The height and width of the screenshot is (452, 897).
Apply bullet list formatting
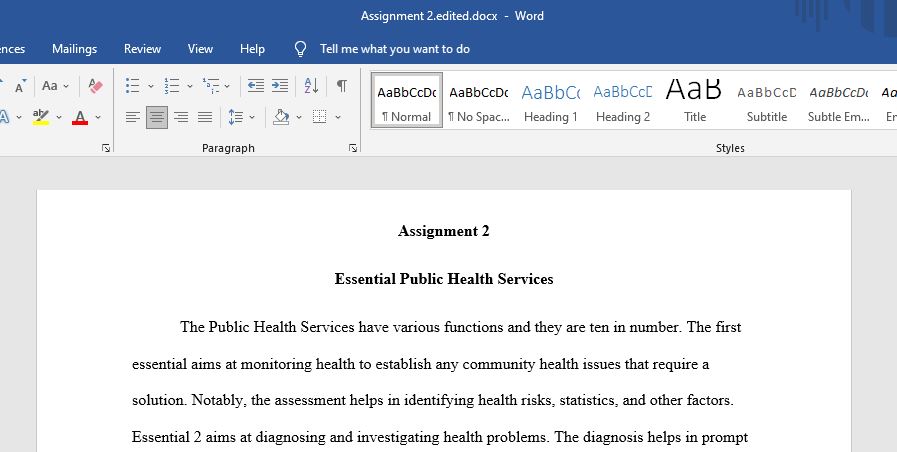tap(133, 86)
